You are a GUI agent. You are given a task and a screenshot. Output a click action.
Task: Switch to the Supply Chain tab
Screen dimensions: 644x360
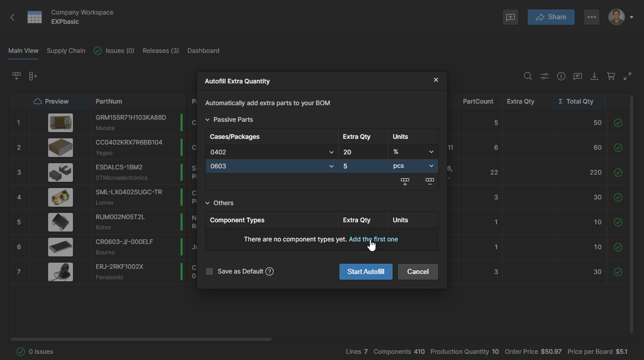[66, 51]
